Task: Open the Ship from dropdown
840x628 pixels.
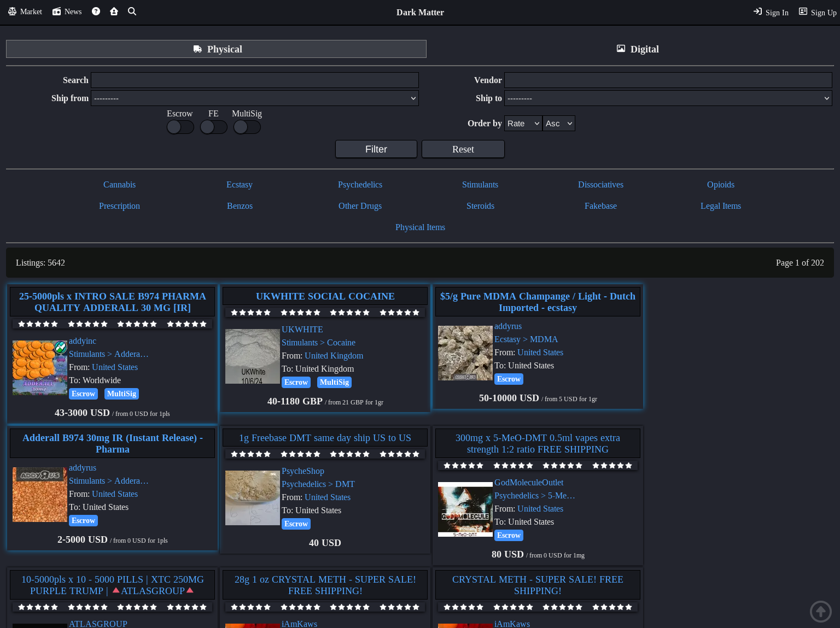Action: point(255,98)
